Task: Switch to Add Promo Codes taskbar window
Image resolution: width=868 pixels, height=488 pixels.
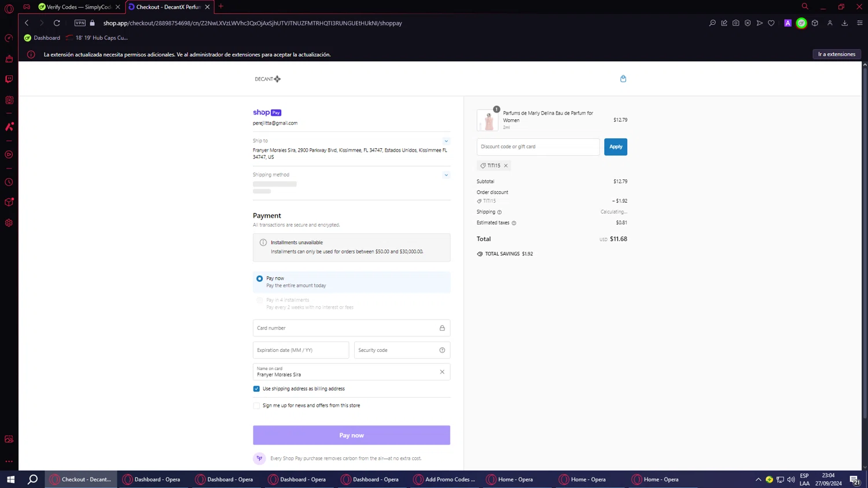Action: tap(445, 479)
